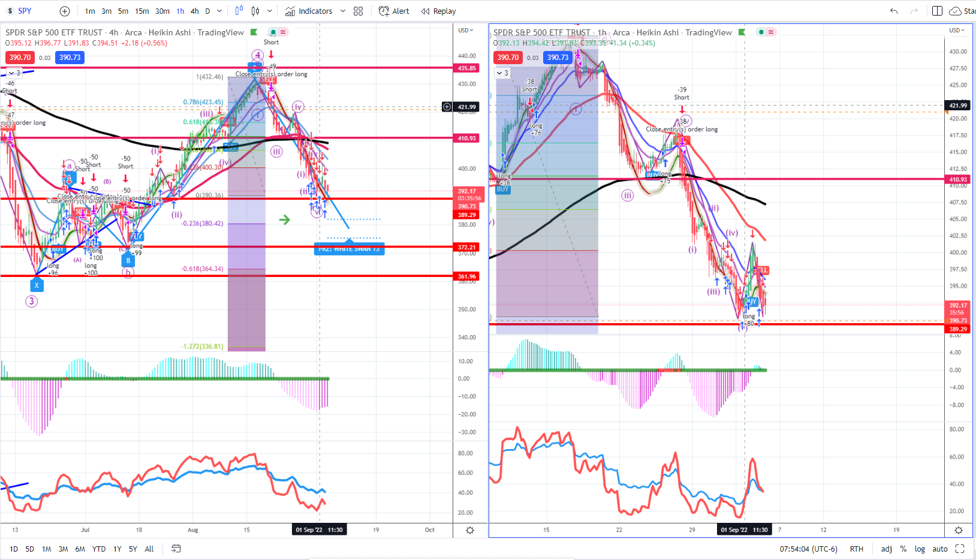Open 4h chart time axis settings gear
Viewport: 976px width, 560px height.
(470, 530)
